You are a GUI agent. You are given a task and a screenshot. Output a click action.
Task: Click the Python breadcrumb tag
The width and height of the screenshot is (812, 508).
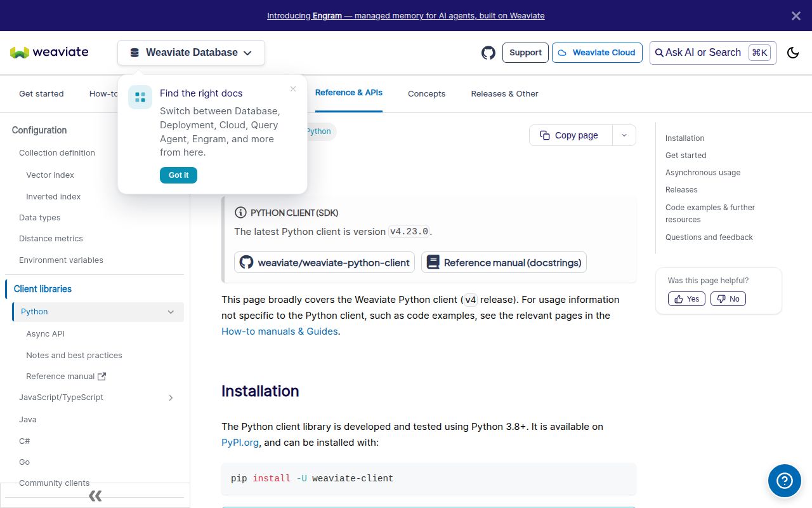coord(318,131)
